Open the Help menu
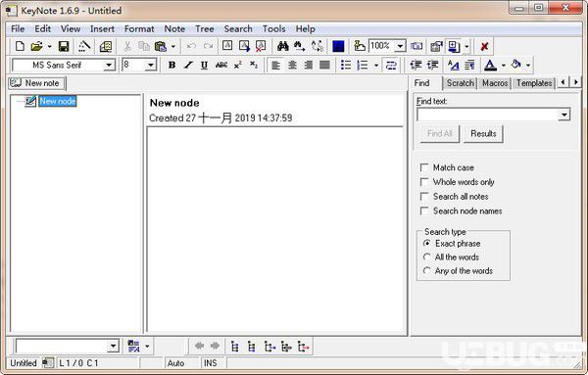The width and height of the screenshot is (588, 375). [305, 28]
